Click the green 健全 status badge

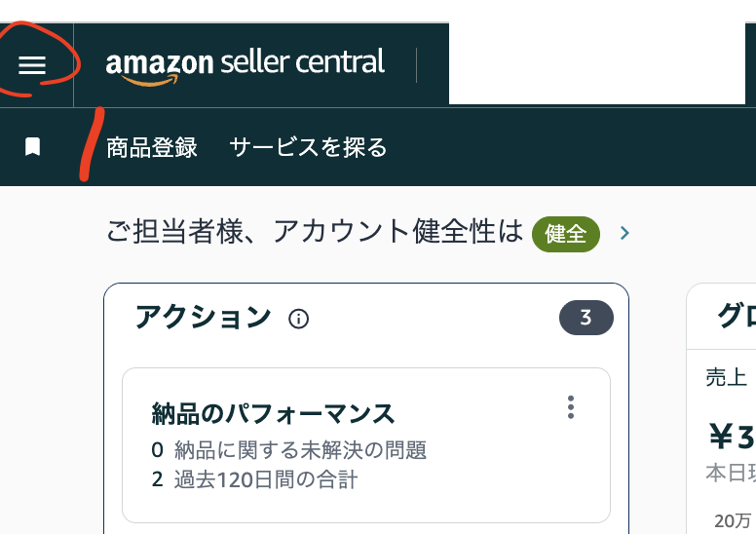pyautogui.click(x=565, y=234)
